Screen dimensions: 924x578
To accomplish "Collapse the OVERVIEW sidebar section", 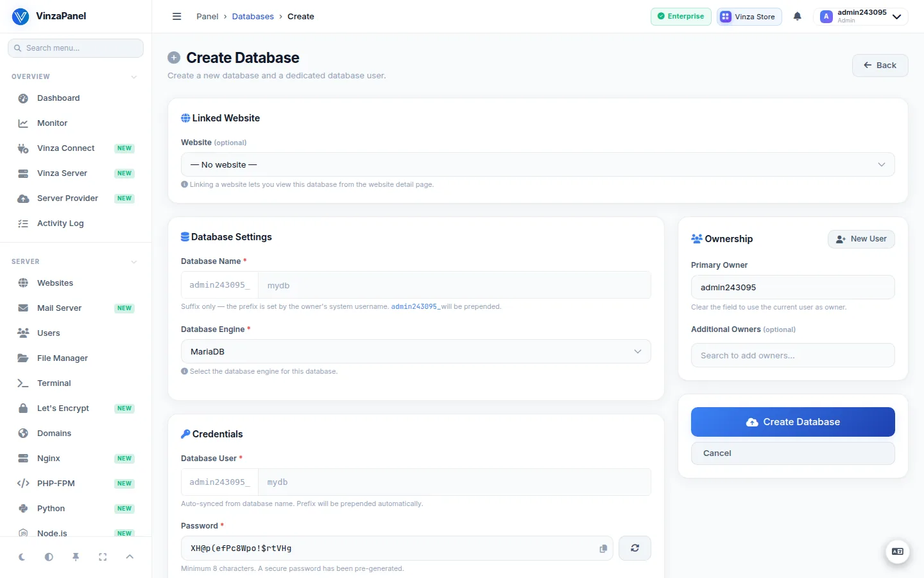I will (133, 77).
